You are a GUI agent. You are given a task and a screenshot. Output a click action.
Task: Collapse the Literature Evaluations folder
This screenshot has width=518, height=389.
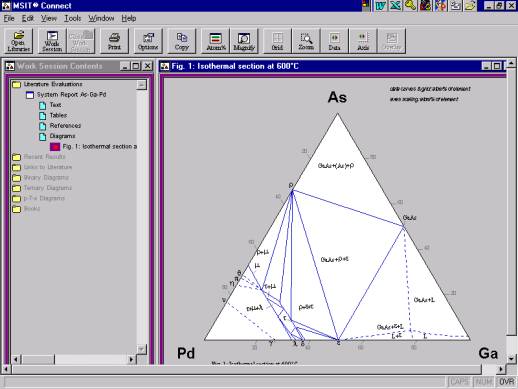pos(17,85)
